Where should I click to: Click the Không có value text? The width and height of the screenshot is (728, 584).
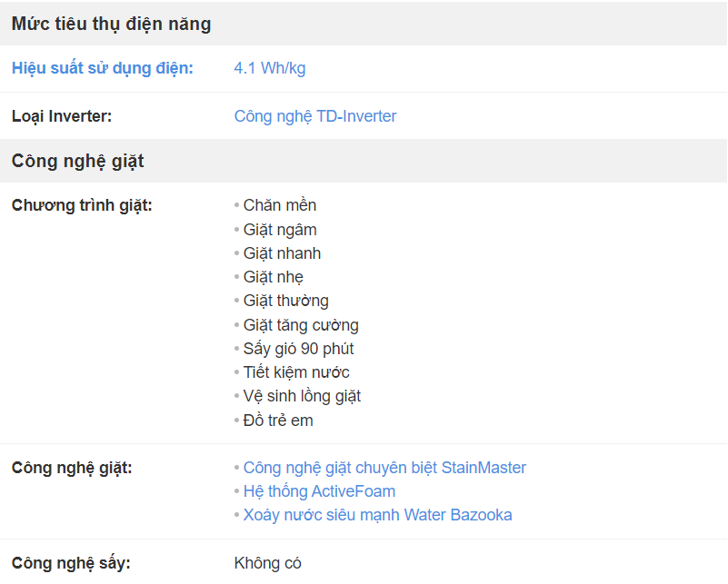click(x=267, y=563)
